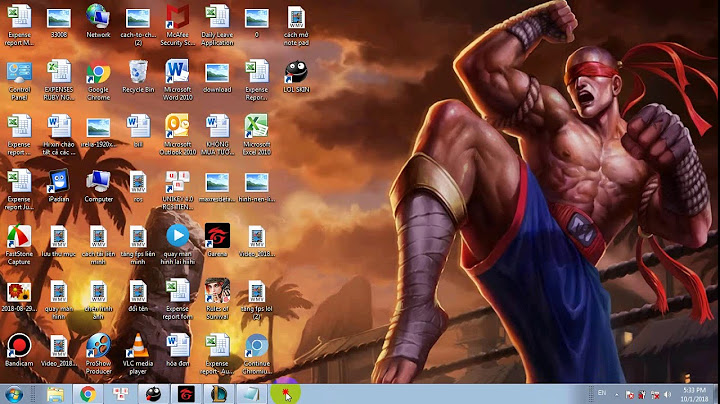Select the 'cách mở note pad' video file

[296, 25]
